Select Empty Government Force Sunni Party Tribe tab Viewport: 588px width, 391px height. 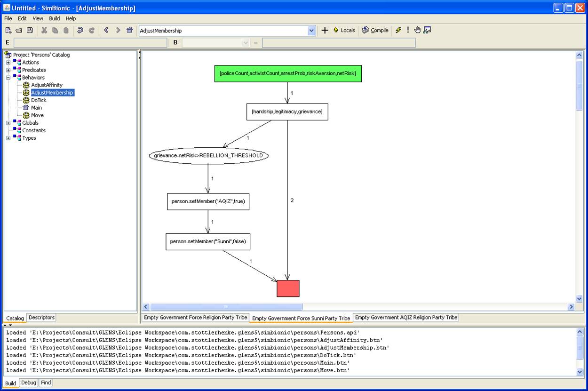point(301,318)
